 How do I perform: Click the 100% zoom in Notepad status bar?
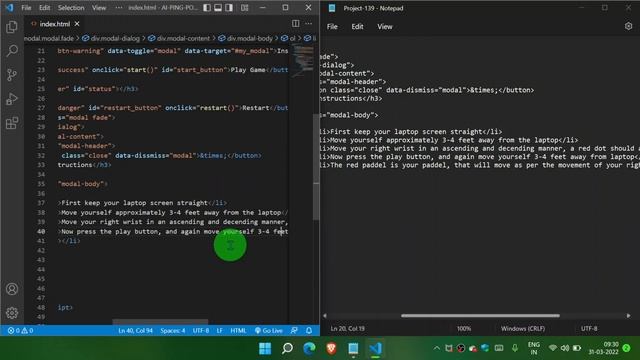tap(464, 329)
